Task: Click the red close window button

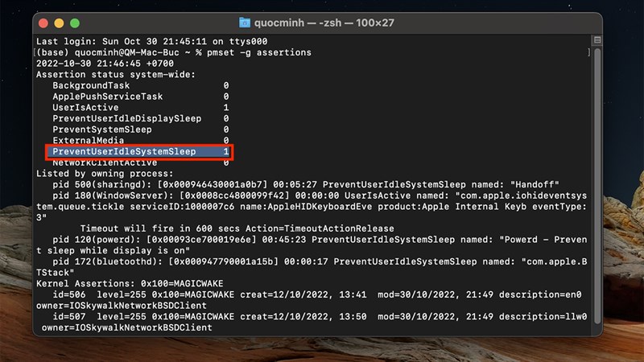Action: click(43, 23)
